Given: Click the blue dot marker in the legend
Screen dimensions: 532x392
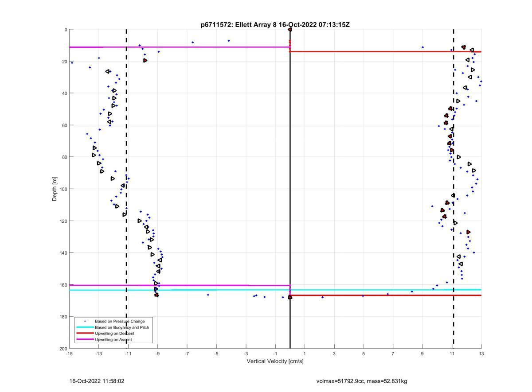Looking at the screenshot, I should (x=85, y=321).
